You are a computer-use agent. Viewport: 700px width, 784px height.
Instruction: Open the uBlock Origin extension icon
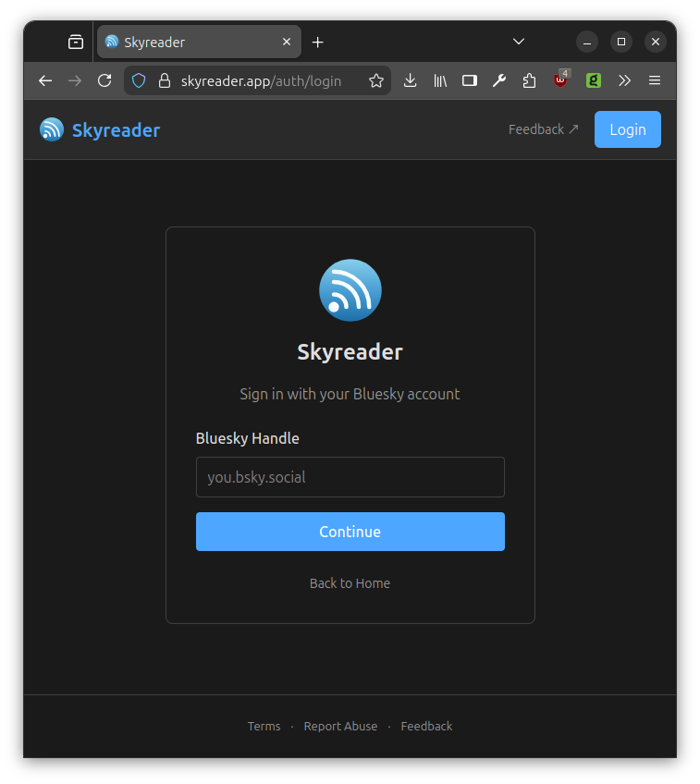[561, 80]
